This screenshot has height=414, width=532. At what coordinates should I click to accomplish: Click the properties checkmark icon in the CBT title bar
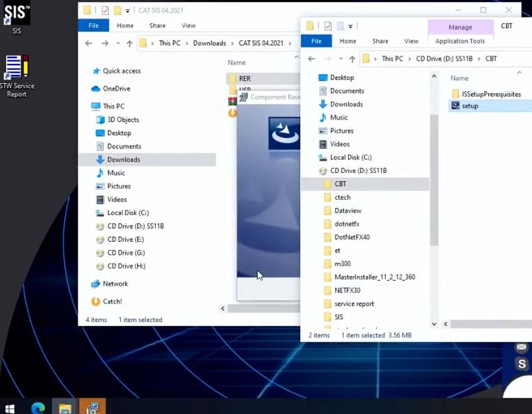click(327, 26)
